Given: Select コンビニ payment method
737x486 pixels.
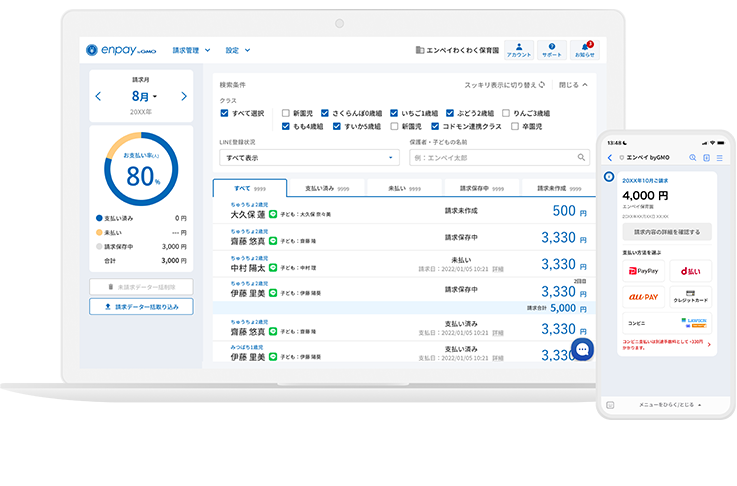Looking at the screenshot, I should (667, 323).
